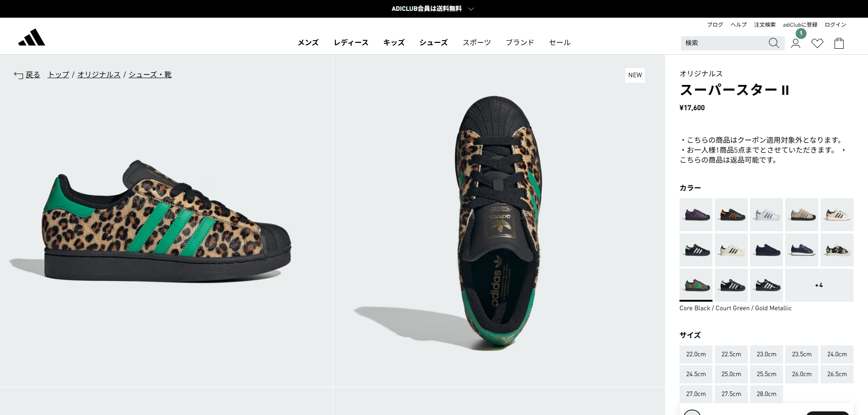Open the セール menu
868x415 pixels.
560,42
